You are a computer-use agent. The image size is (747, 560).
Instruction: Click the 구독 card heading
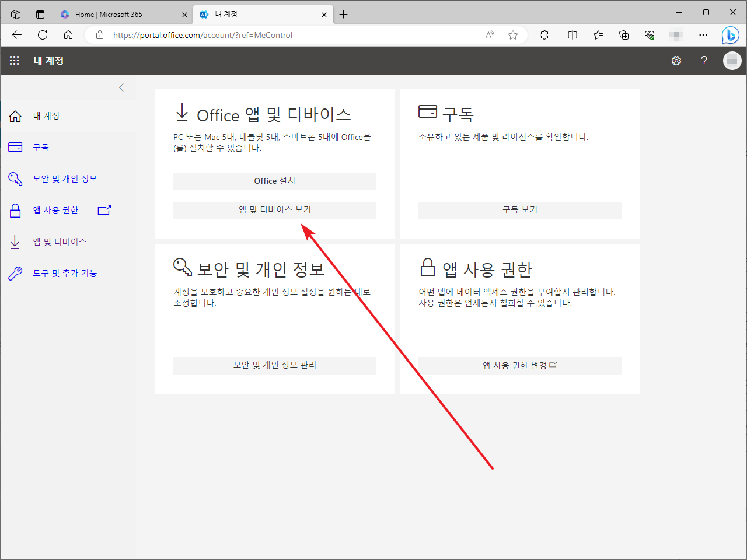click(458, 114)
